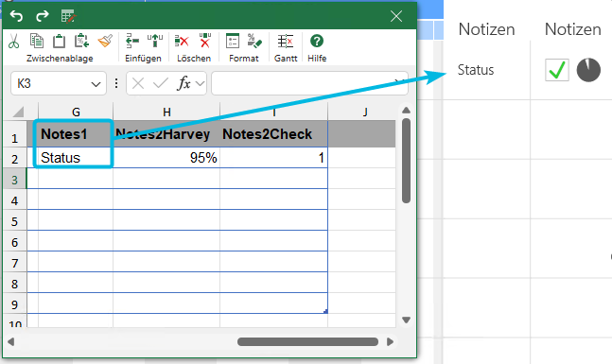Select row 5 header

15,221
